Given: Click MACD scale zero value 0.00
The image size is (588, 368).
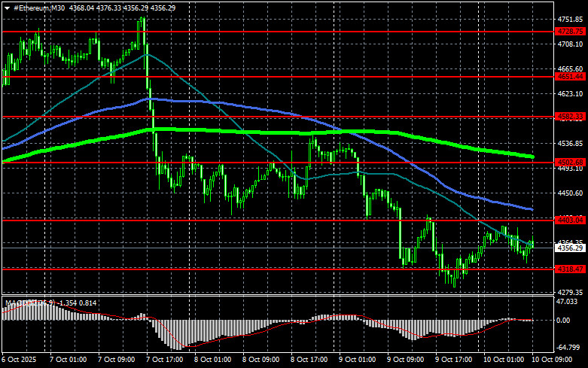Looking at the screenshot, I should coord(563,321).
